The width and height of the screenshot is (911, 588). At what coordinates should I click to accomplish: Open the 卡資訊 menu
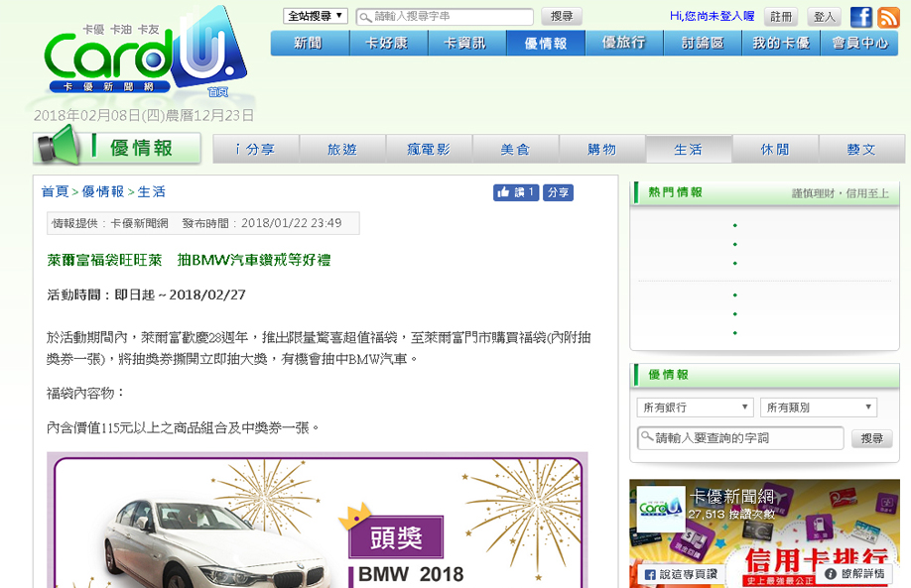pos(467,43)
